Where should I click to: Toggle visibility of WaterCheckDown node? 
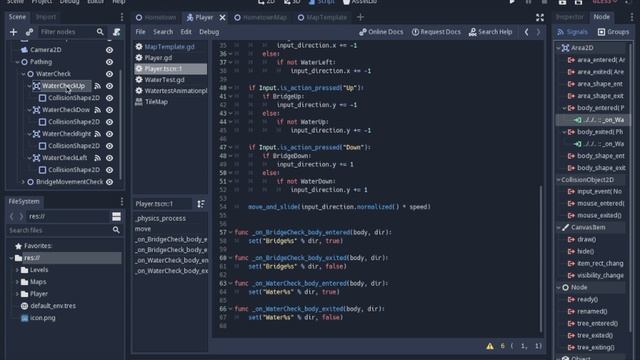point(109,110)
